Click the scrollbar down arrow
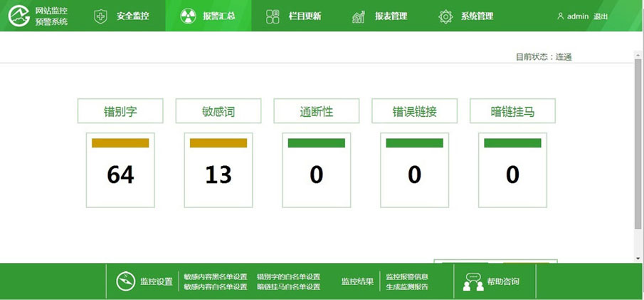 (638, 259)
